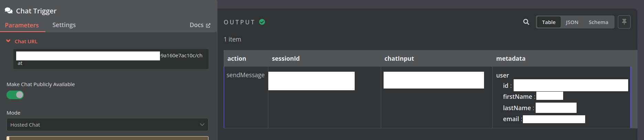Click the chat URL text box

pyautogui.click(x=111, y=59)
